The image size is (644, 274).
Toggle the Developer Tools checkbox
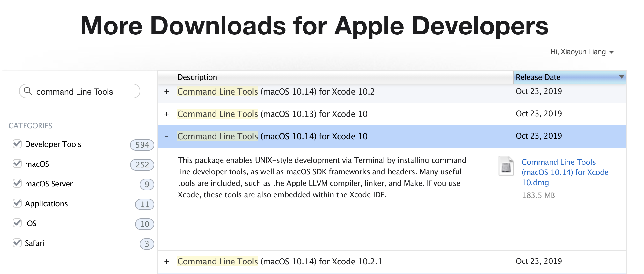pos(17,144)
